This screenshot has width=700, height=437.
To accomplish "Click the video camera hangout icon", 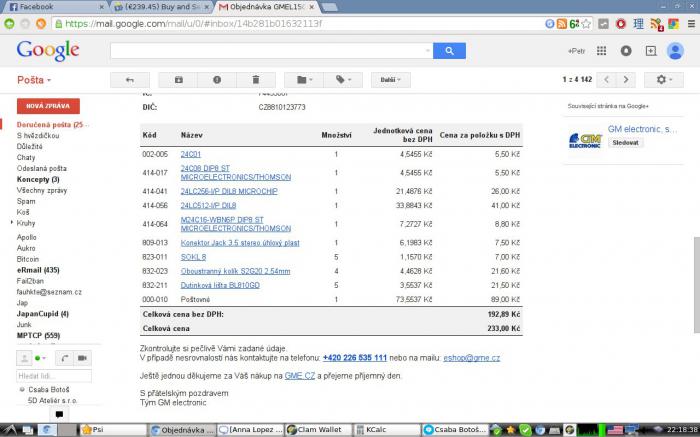I will pos(83,358).
